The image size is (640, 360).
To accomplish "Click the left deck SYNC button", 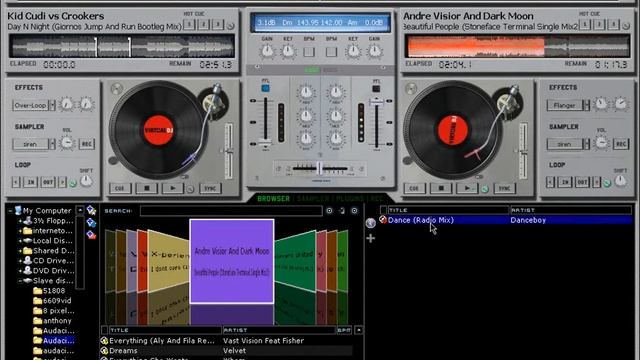I will [210, 188].
